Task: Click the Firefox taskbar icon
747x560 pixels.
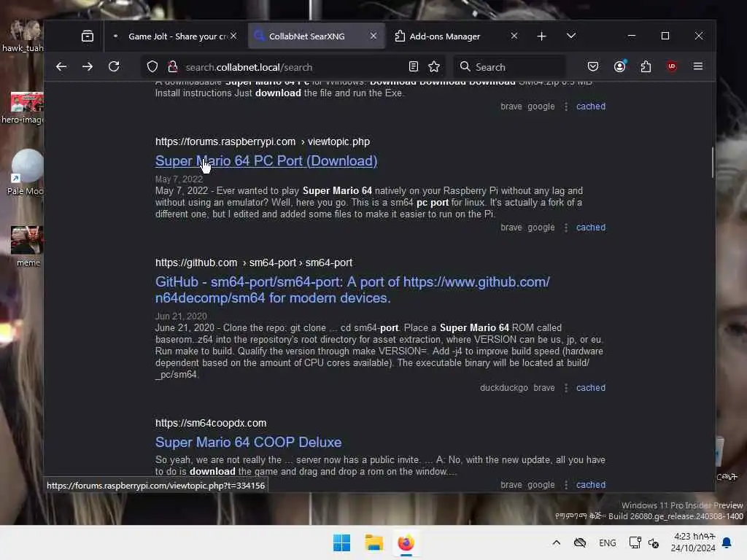Action: (x=406, y=542)
